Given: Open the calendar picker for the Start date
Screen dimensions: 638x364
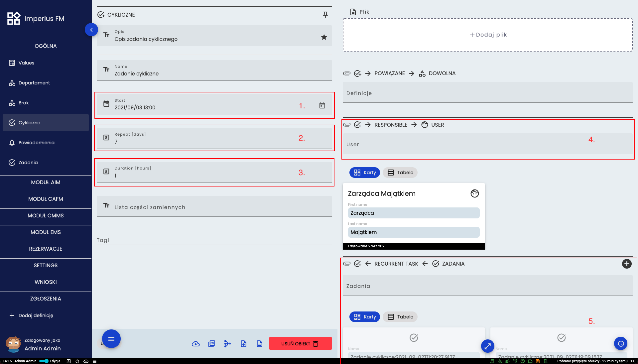Looking at the screenshot, I should [322, 106].
